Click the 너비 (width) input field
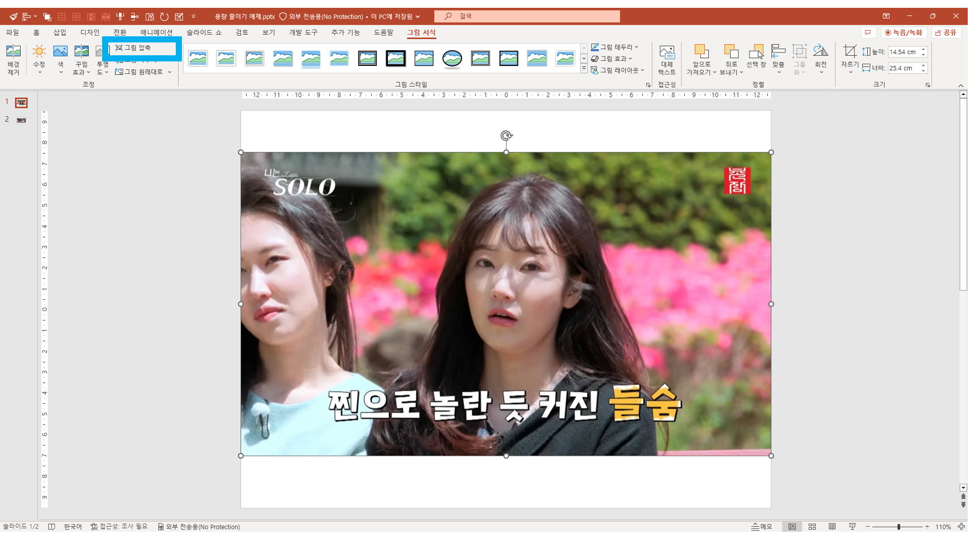This screenshot has width=980, height=544. click(904, 68)
